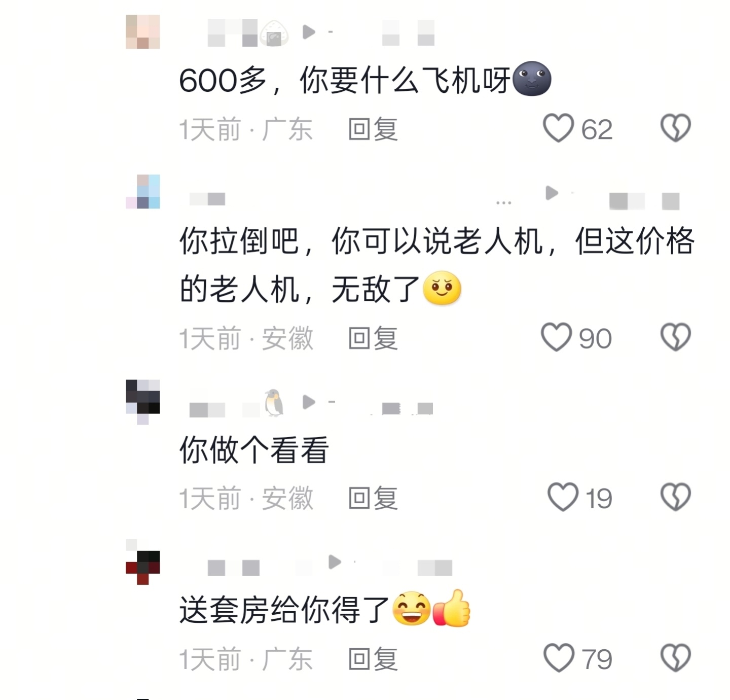The image size is (730, 700).
Task: Reply to the '你做个看看' comment
Action: (x=373, y=498)
